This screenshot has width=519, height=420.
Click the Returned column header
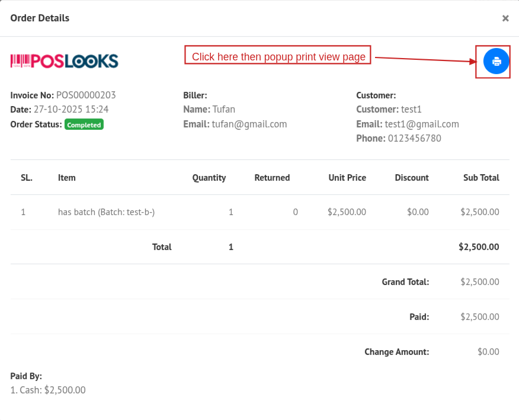click(x=272, y=178)
